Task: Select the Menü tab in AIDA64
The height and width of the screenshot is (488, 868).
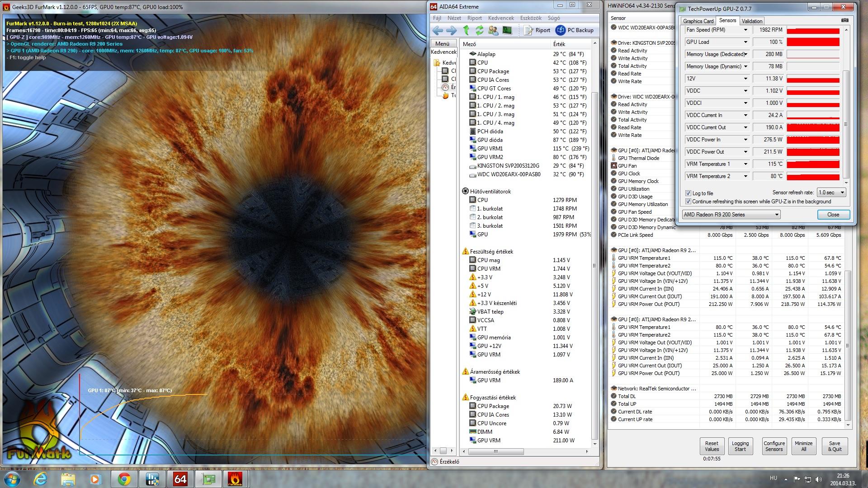Action: coord(442,44)
